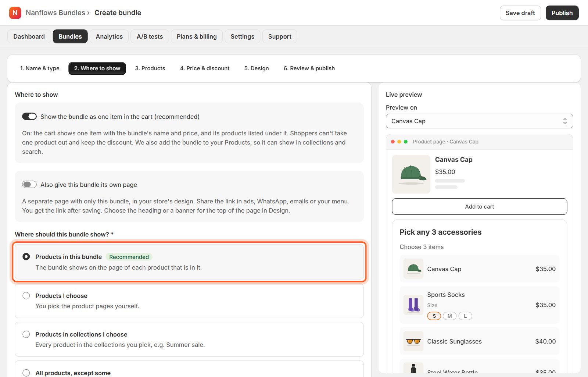The height and width of the screenshot is (377, 588).
Task: Select size M for Sports Socks
Action: pos(449,316)
